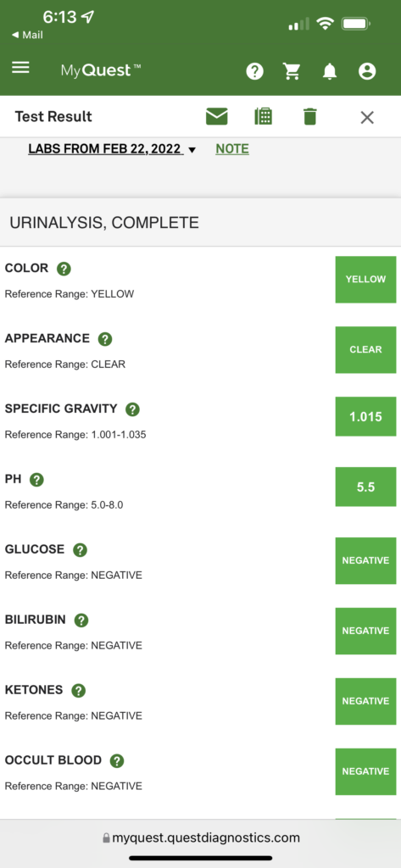Open help for OCCULT BLOOD
Viewport: 401px width, 868px height.
coord(116,761)
